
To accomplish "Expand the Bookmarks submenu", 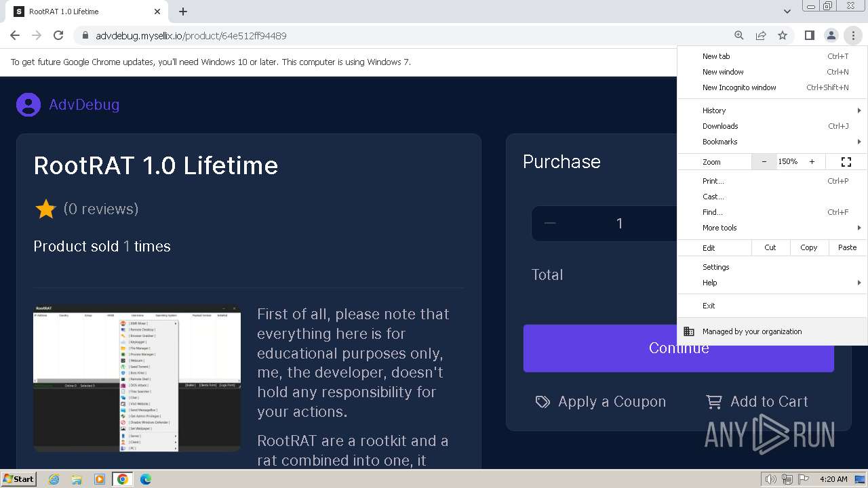I will (772, 142).
